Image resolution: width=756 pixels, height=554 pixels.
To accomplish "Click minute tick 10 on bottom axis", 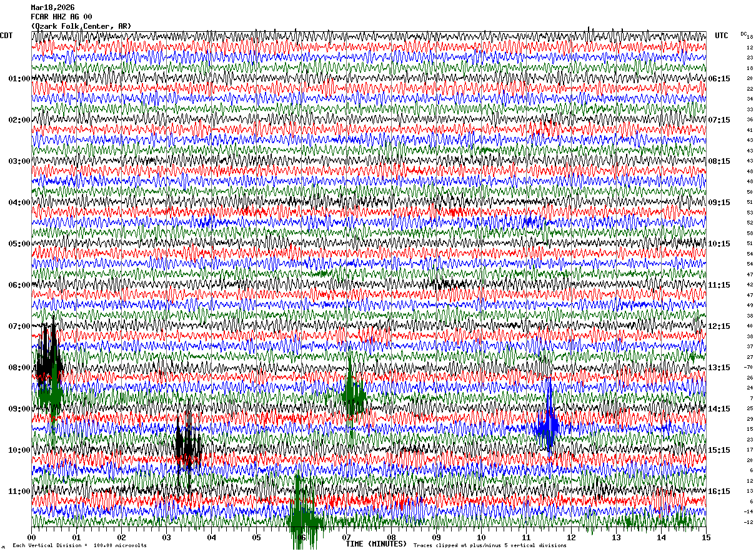I will 481,537.
